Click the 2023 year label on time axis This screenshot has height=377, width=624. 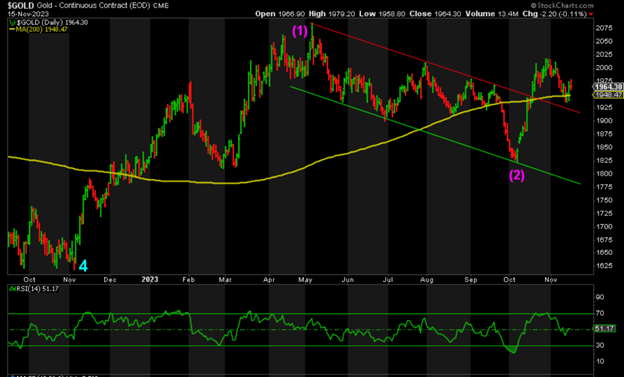(x=150, y=279)
